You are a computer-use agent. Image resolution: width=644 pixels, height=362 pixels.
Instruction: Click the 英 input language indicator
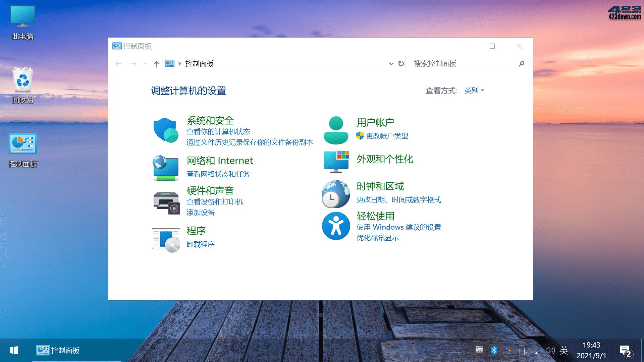(564, 350)
